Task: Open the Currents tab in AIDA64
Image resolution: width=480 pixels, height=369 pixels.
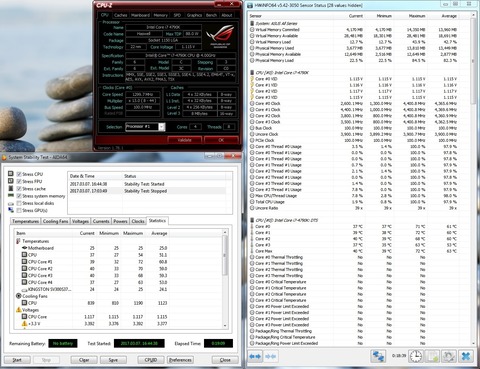Action: click(101, 221)
